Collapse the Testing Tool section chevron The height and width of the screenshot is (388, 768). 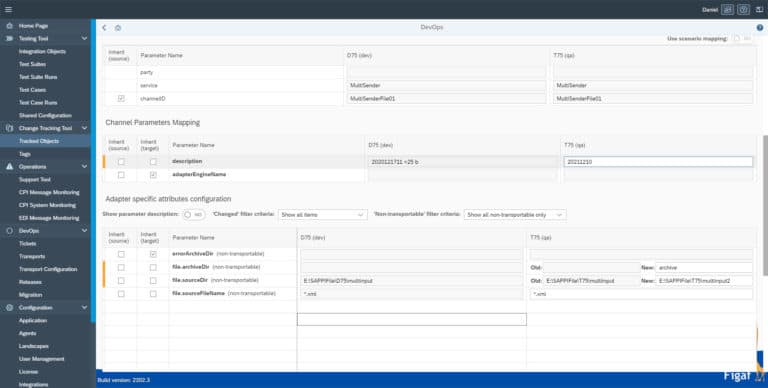[84, 38]
